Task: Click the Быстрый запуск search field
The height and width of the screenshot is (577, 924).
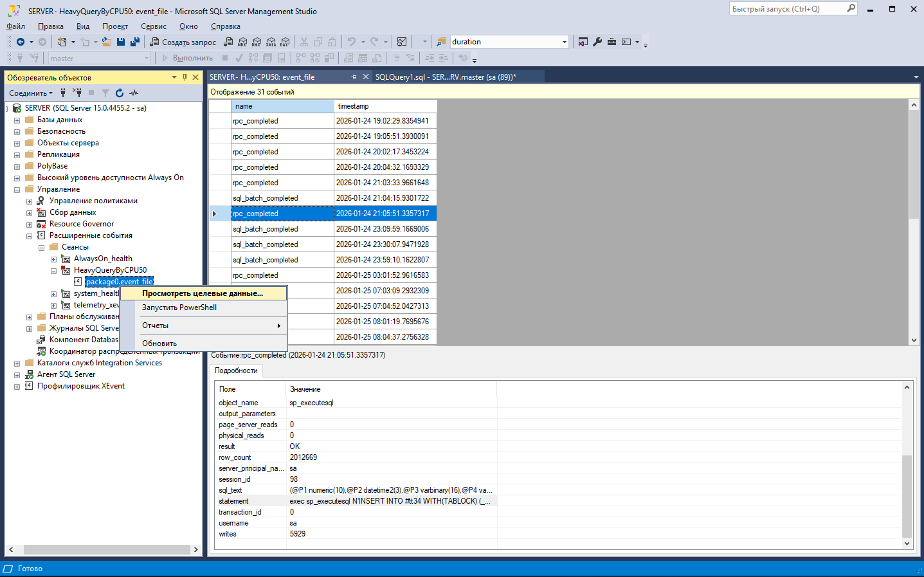Action: point(788,9)
